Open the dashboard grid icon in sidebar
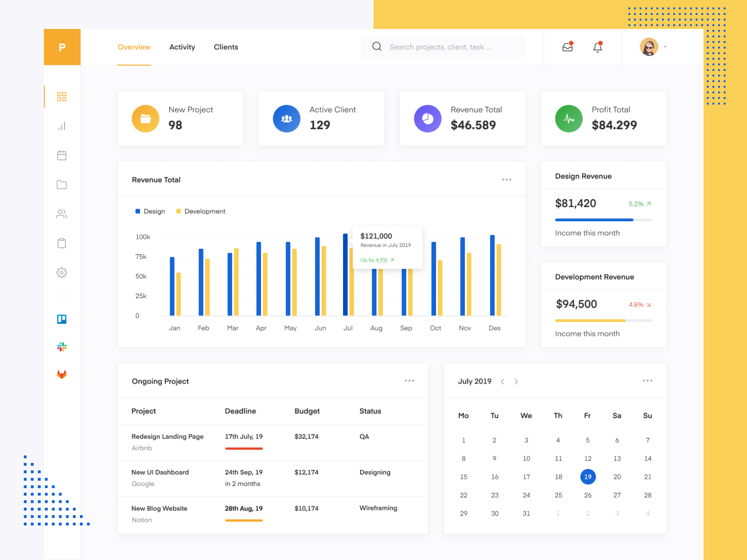The height and width of the screenshot is (560, 747). click(62, 97)
